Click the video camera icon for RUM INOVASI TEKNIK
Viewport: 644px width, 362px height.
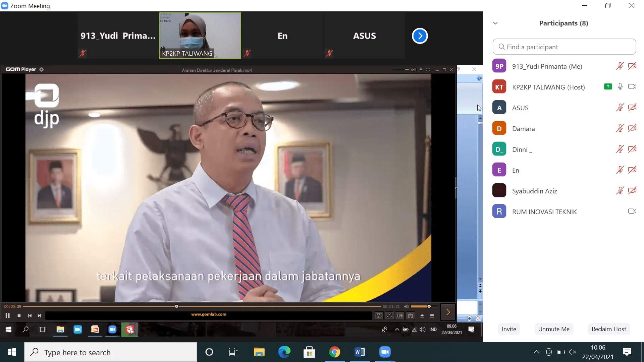click(x=632, y=212)
